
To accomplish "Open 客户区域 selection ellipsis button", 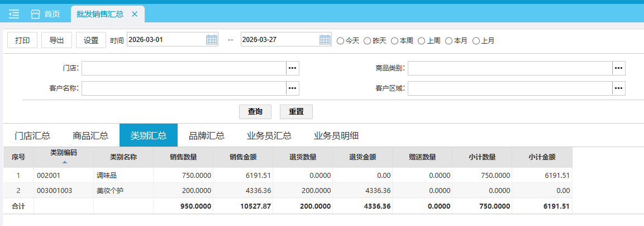I will (618, 88).
